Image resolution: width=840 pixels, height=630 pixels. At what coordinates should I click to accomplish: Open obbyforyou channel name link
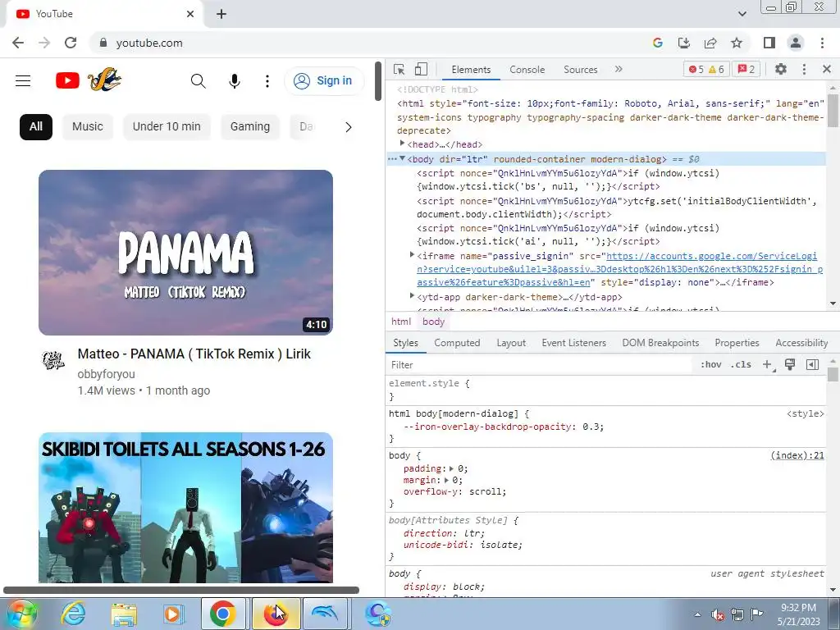pyautogui.click(x=106, y=374)
